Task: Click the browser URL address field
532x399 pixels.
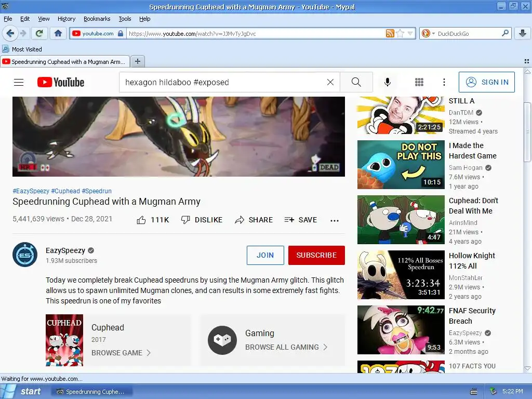Action: [x=256, y=33]
